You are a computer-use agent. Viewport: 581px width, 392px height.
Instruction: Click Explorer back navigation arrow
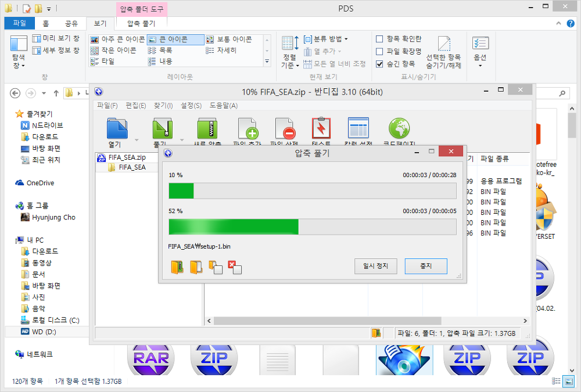tap(15, 93)
